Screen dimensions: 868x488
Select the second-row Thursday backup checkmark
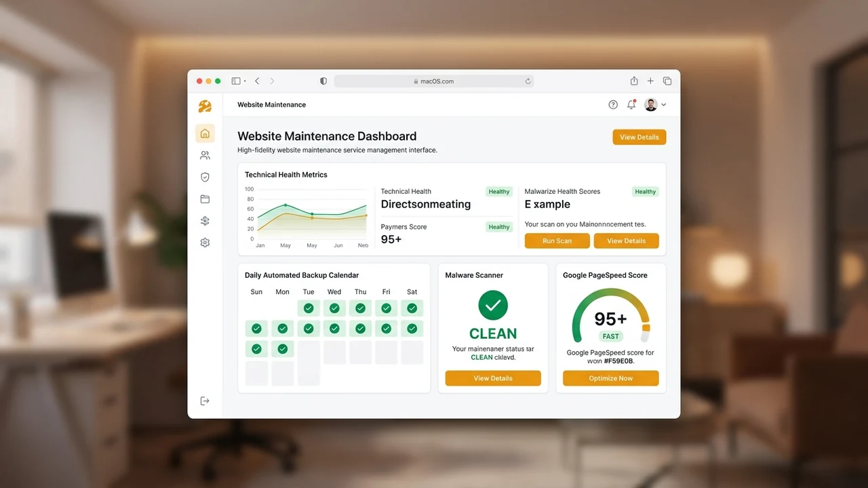point(360,329)
